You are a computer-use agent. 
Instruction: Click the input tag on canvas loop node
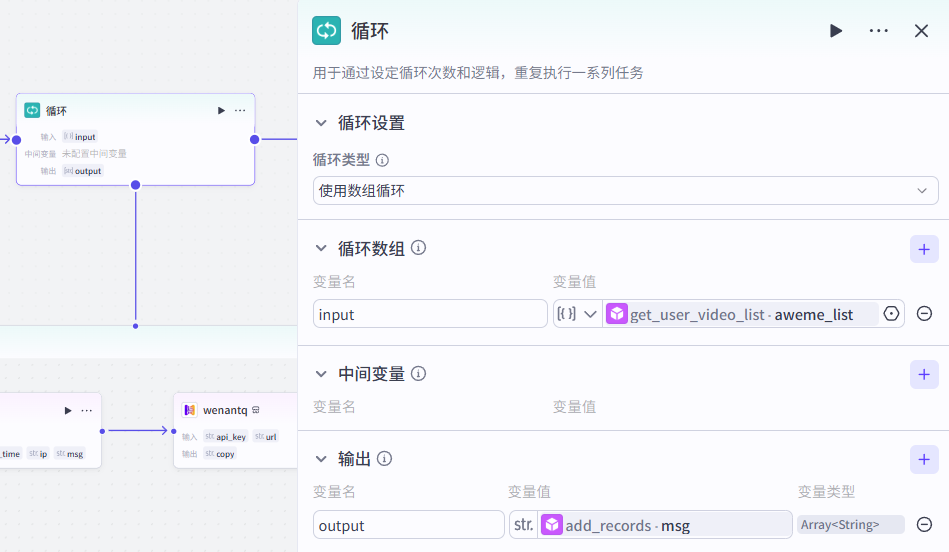[x=79, y=137]
